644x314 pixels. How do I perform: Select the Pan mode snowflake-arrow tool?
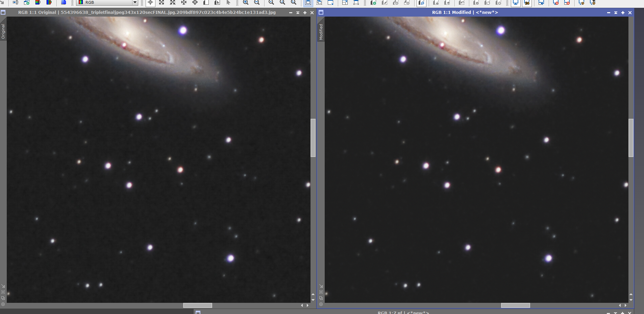(x=184, y=3)
